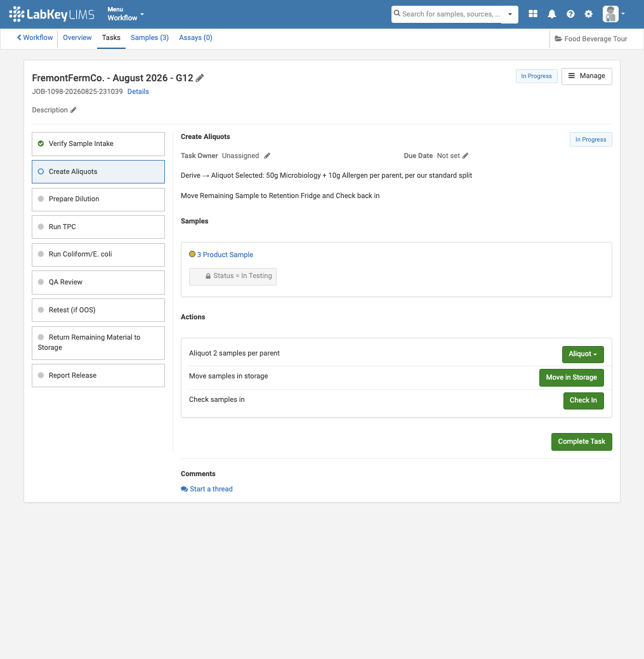Click the task In Progress status badge

591,140
